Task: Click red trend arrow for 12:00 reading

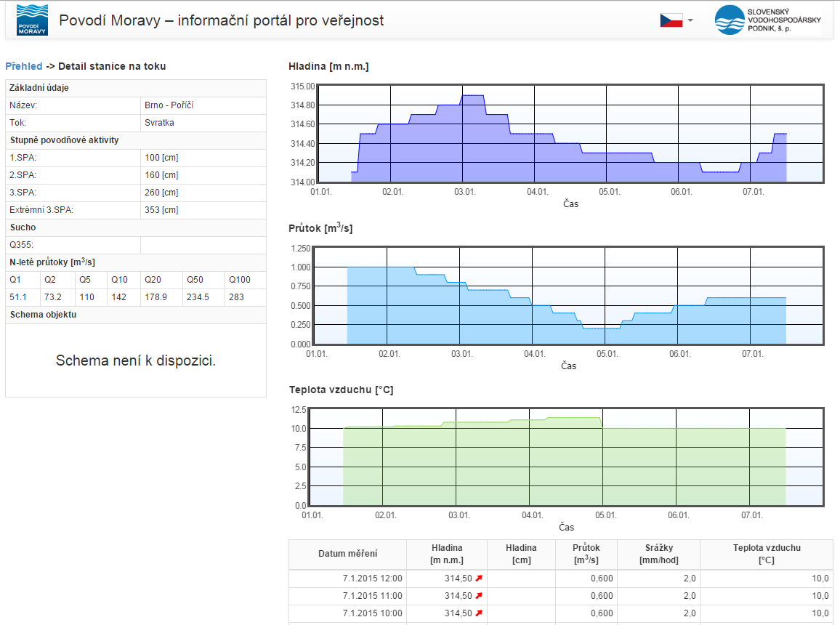Action: (479, 578)
